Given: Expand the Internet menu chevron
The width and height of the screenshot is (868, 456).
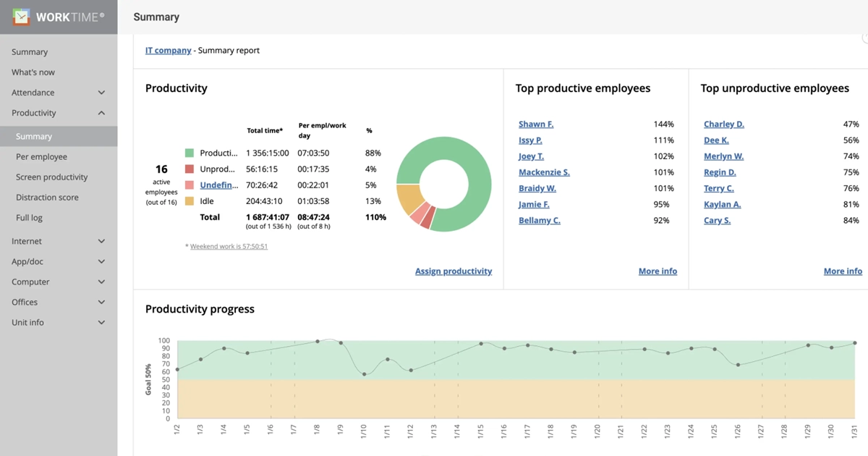Looking at the screenshot, I should 101,241.
